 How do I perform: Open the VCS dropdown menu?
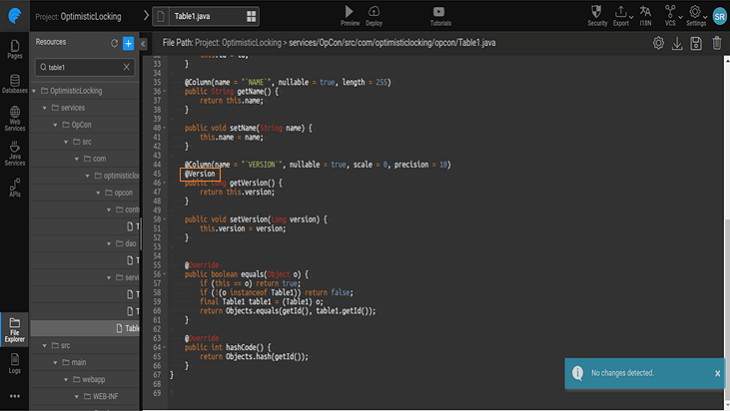670,13
